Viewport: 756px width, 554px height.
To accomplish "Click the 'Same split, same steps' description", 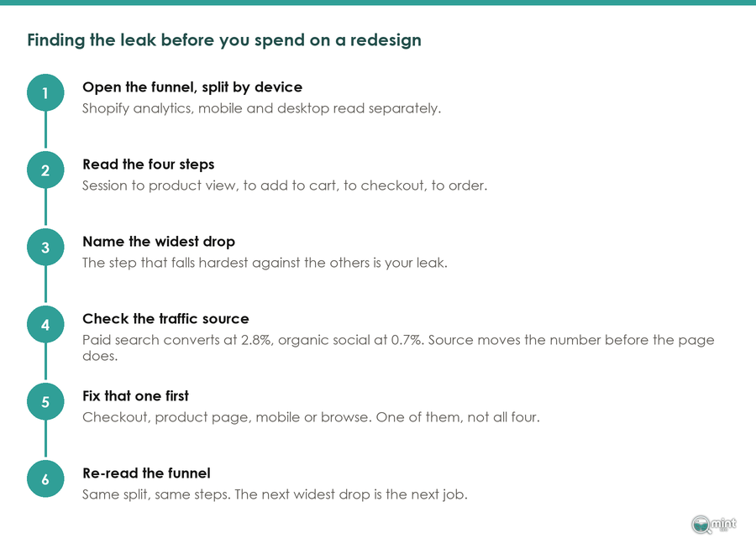I will (275, 494).
